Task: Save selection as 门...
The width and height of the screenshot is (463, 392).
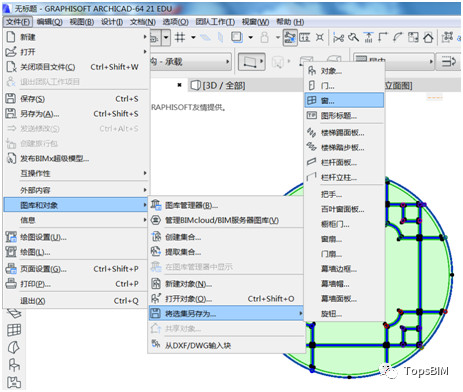Action: coord(344,86)
